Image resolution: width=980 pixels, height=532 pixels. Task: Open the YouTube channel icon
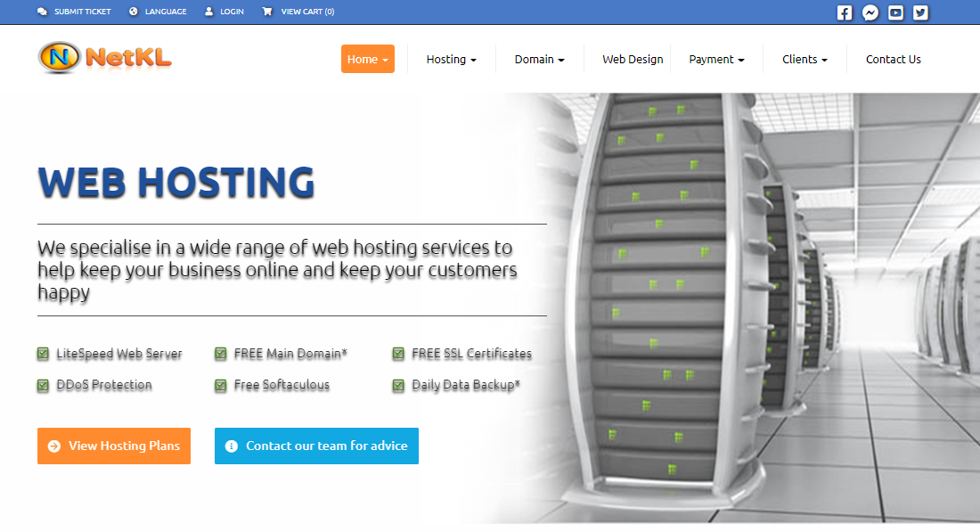tap(895, 12)
